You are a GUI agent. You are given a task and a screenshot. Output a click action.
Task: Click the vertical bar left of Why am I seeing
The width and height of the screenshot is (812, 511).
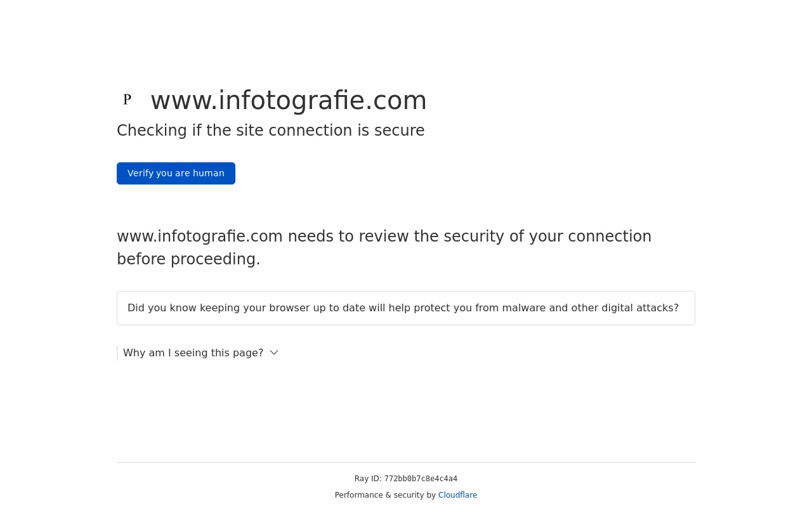[x=117, y=353]
